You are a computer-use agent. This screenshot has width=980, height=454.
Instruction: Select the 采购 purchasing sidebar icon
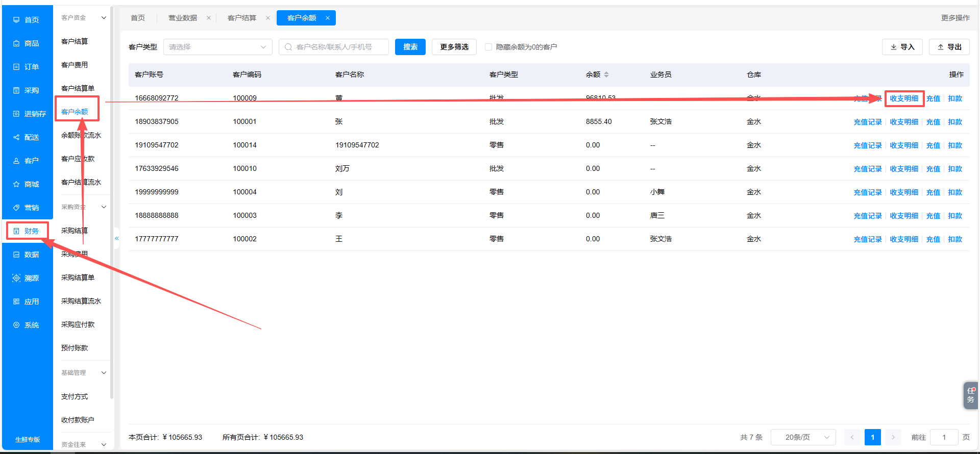(16, 90)
